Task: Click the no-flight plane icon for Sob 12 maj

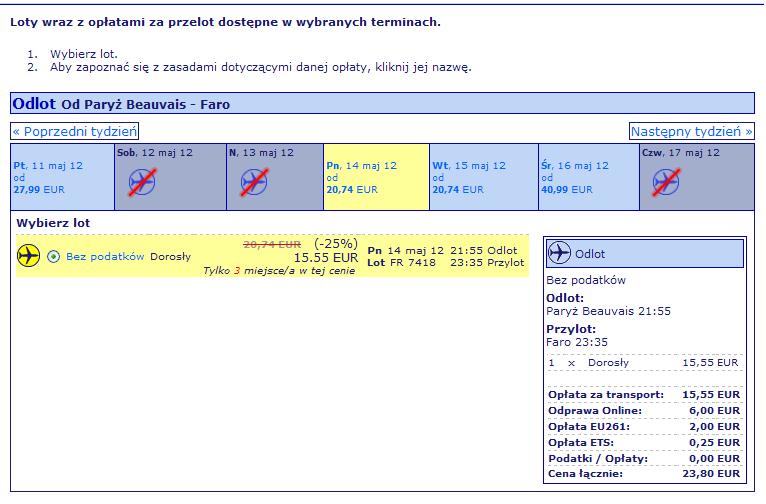Action: point(142,182)
